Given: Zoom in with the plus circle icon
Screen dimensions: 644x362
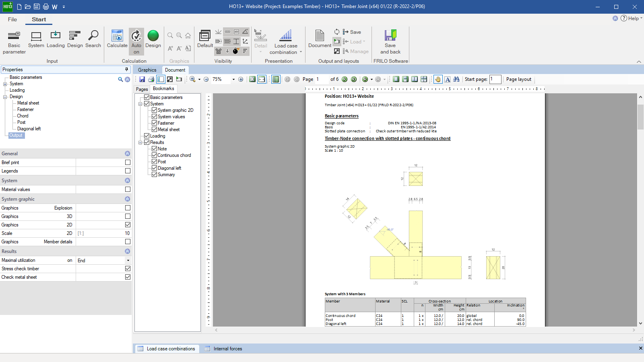Looking at the screenshot, I should point(241,79).
